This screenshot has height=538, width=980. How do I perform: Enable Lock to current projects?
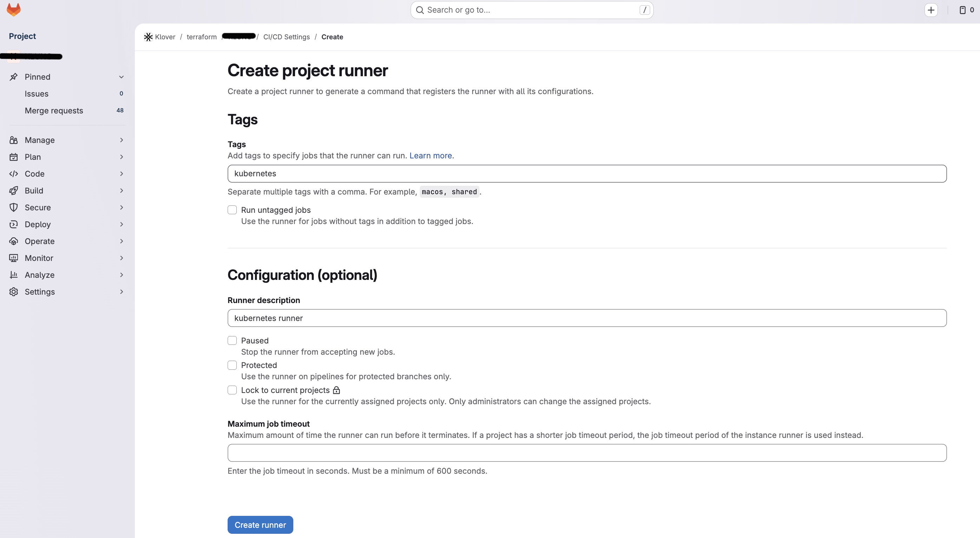tap(232, 390)
